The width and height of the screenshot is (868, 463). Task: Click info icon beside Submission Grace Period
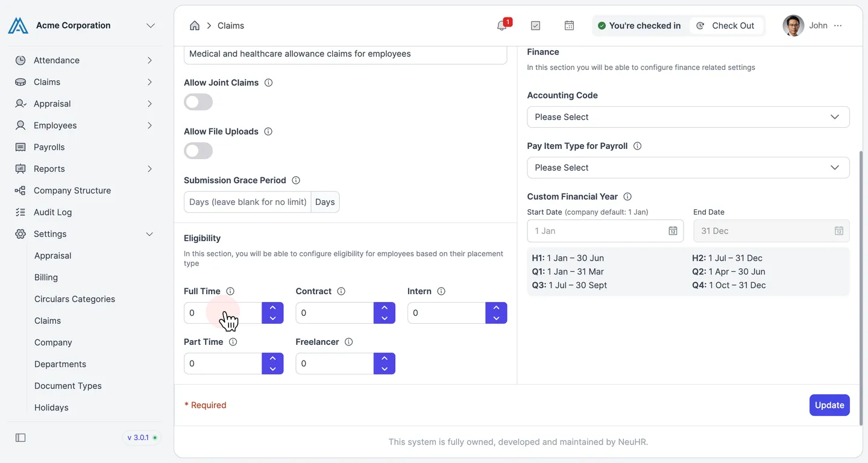pos(296,180)
